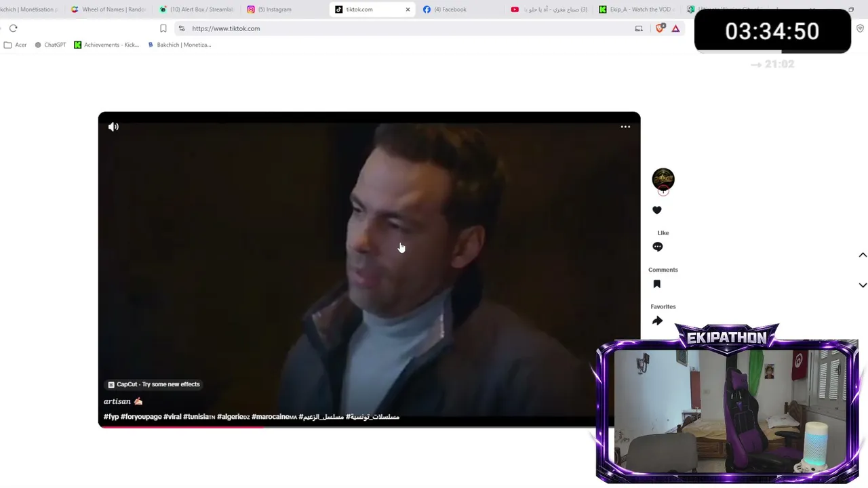Click the Favorites label

663,306
